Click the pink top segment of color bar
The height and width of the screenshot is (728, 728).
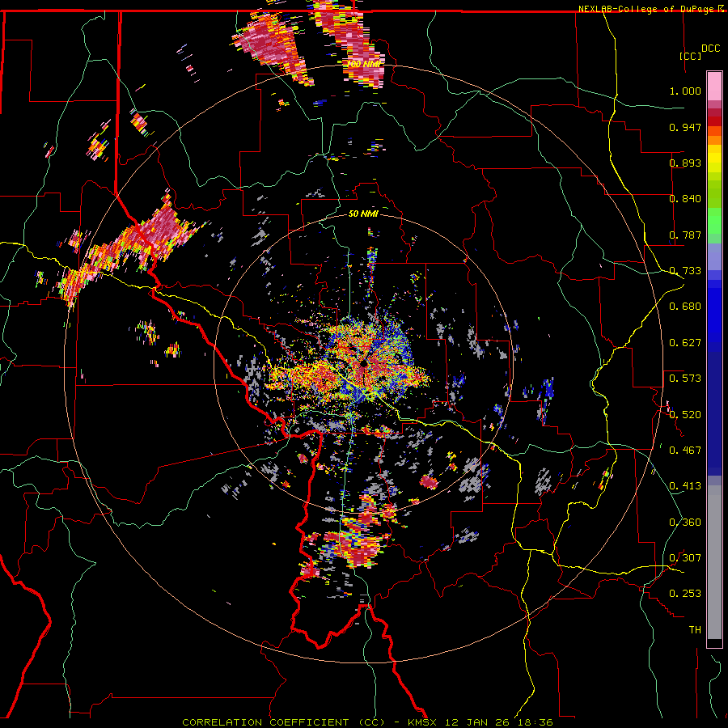point(714,86)
